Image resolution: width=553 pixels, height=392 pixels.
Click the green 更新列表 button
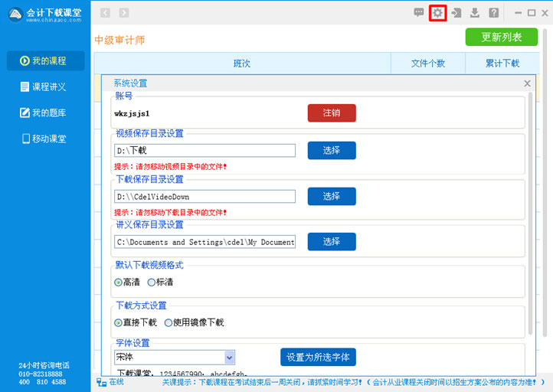[502, 37]
